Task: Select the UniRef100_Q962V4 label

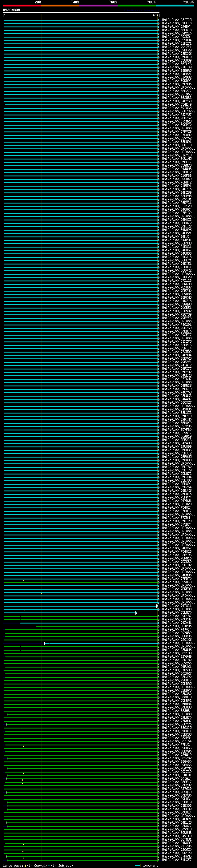Action: (177, 362)
